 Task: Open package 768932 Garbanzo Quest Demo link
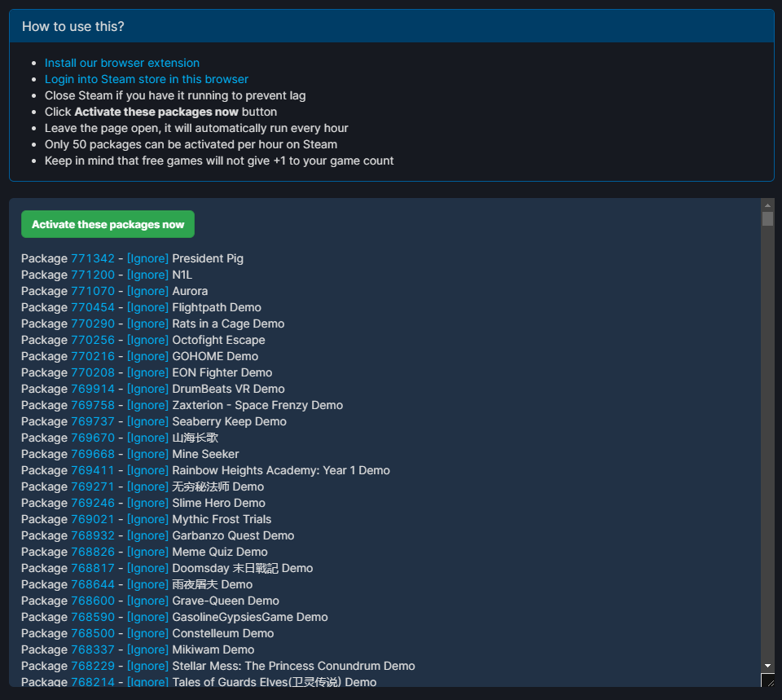point(93,535)
